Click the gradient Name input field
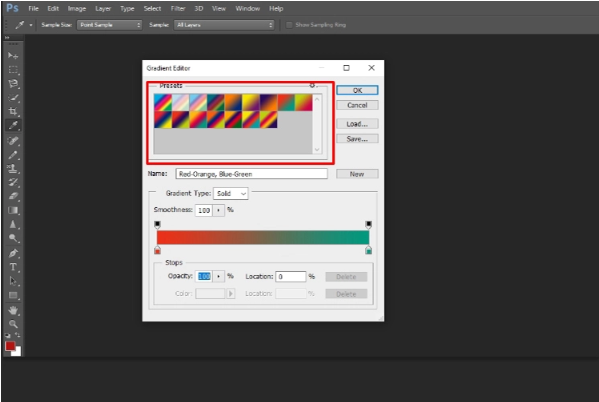Image resolution: width=599 pixels, height=402 pixels. pyautogui.click(x=251, y=174)
